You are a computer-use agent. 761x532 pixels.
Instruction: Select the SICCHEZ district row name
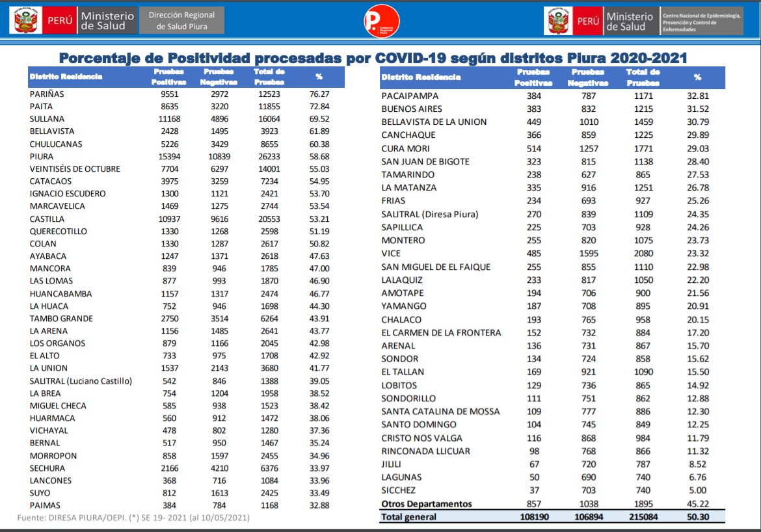[x=398, y=490]
